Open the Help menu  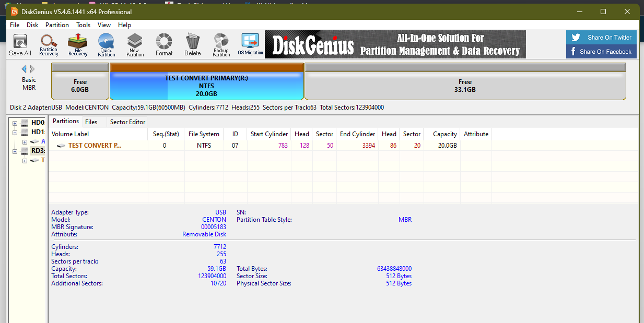124,25
